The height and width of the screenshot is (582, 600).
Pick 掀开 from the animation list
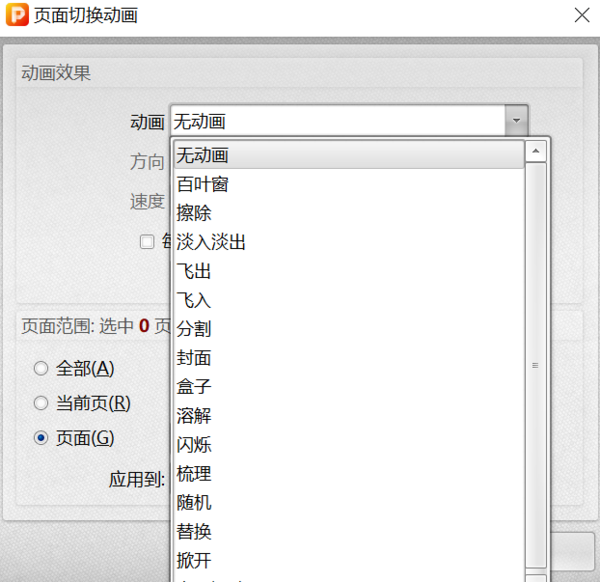click(x=349, y=561)
